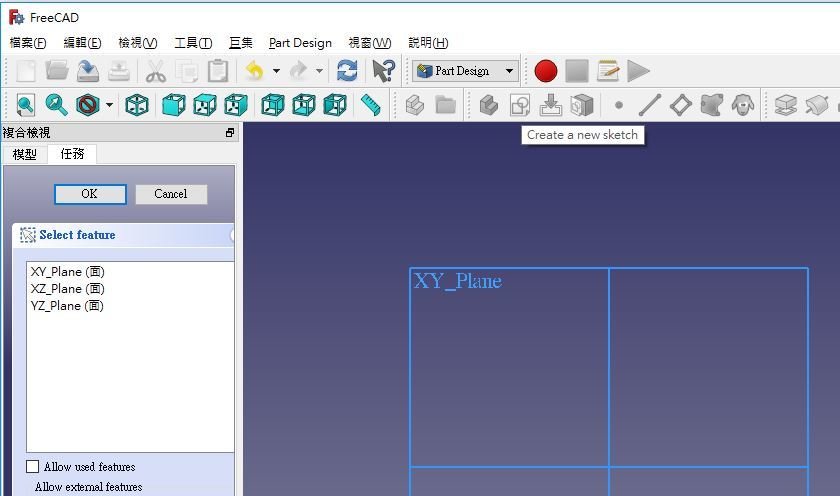Click the Draw style icon
This screenshot has height=496, width=840.
point(88,105)
